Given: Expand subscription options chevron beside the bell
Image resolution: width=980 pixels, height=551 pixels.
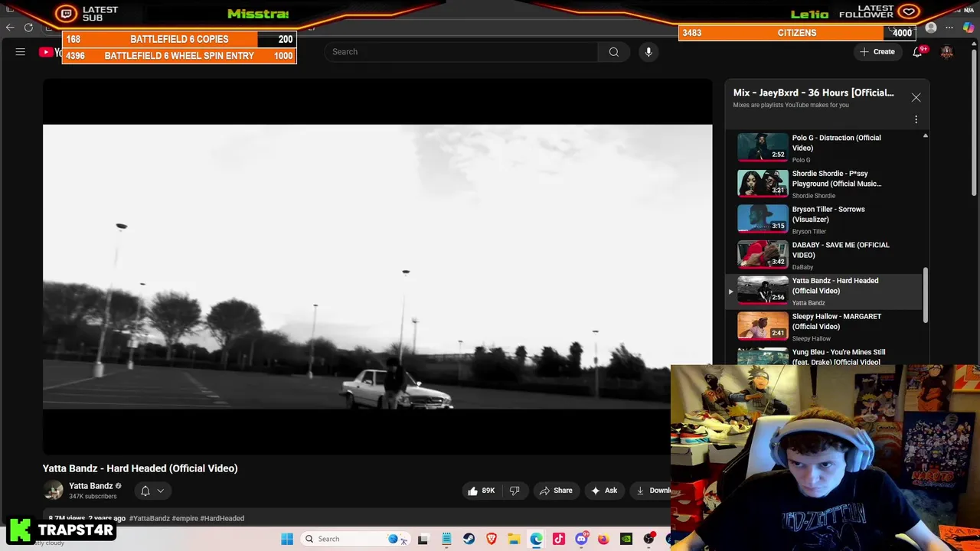Looking at the screenshot, I should tap(161, 491).
